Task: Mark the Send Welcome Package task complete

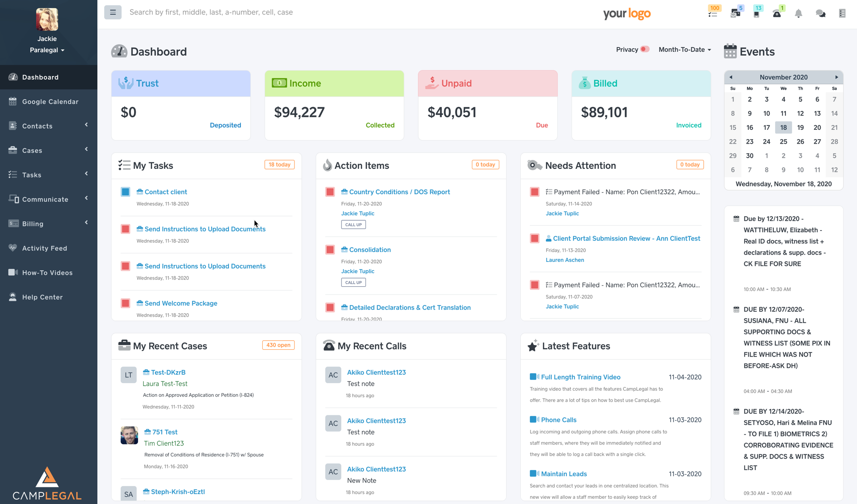Action: click(125, 303)
